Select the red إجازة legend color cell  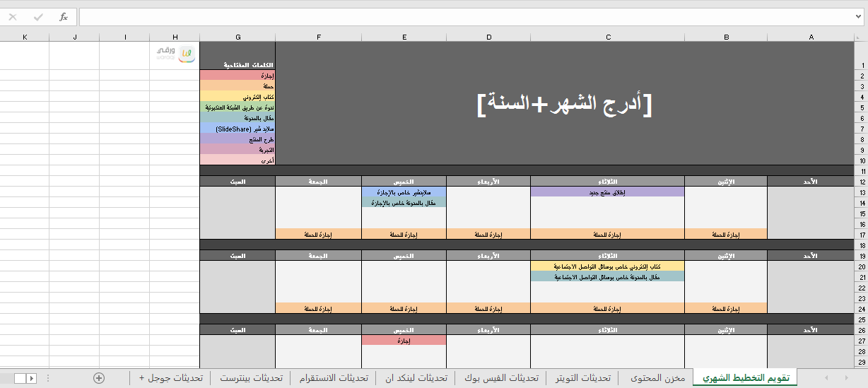point(237,76)
